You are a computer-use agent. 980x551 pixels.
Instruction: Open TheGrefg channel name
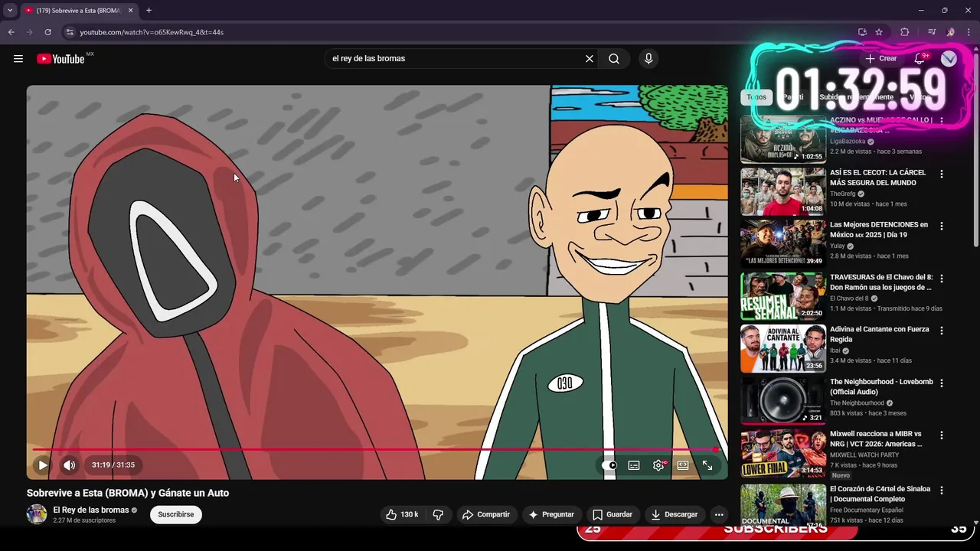(843, 194)
